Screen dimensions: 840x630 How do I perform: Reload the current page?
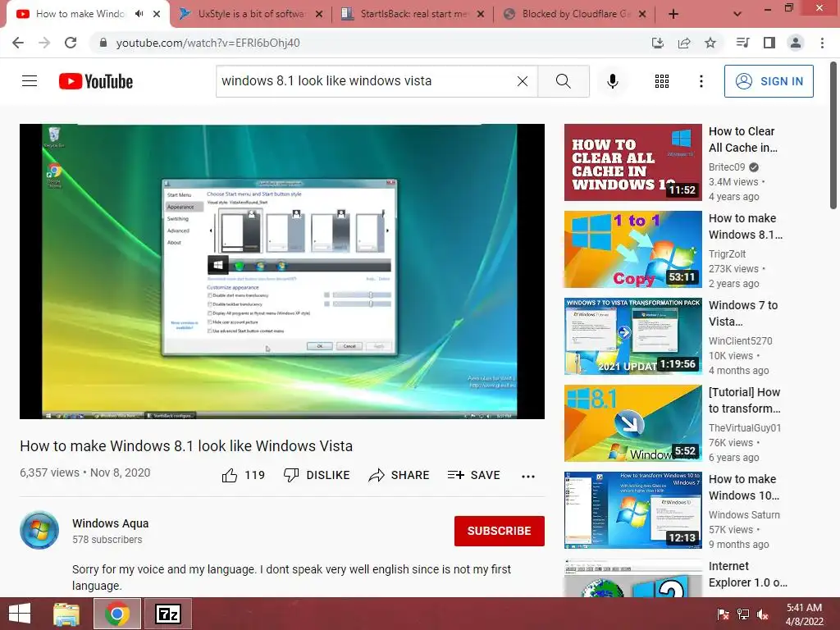coord(71,43)
